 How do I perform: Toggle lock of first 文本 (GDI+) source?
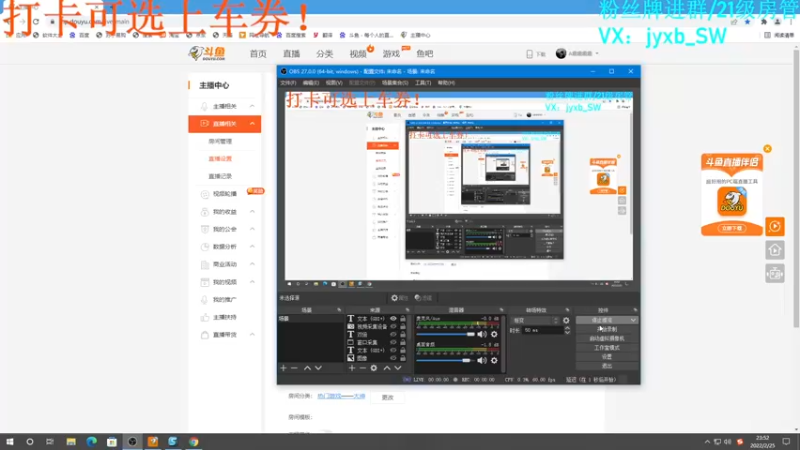click(403, 318)
